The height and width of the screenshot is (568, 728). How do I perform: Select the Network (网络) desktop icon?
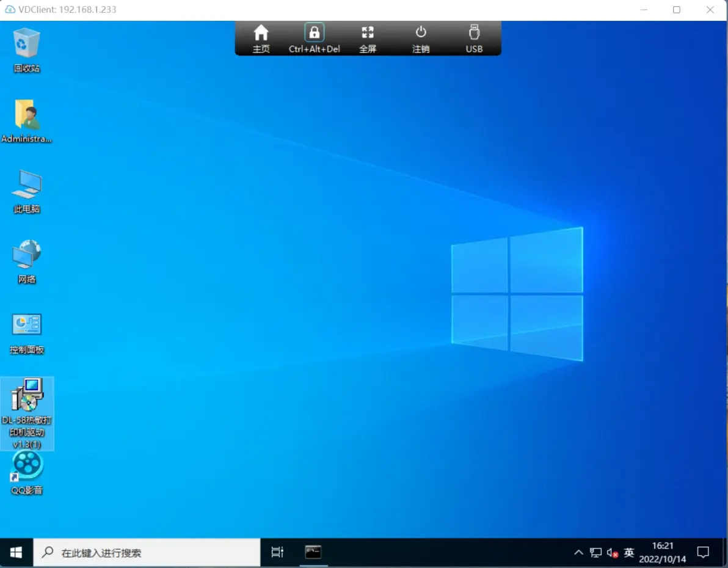tap(27, 261)
